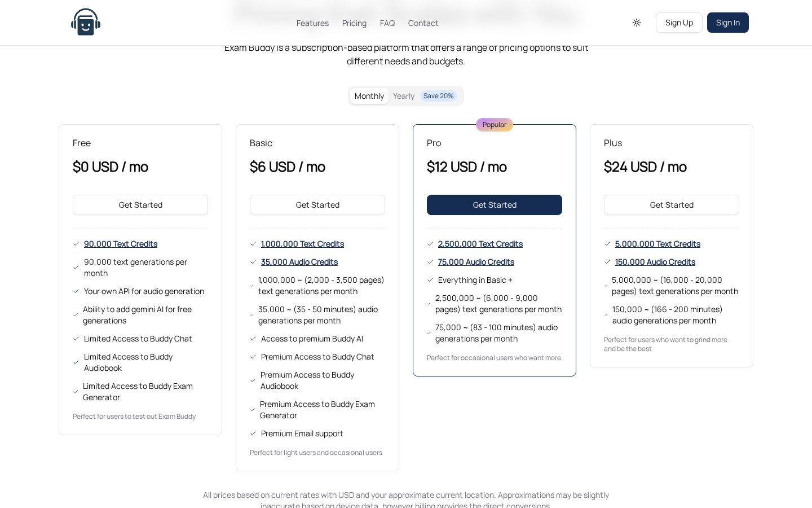
Task: Click the Popular badge on Pro plan
Action: 495,125
